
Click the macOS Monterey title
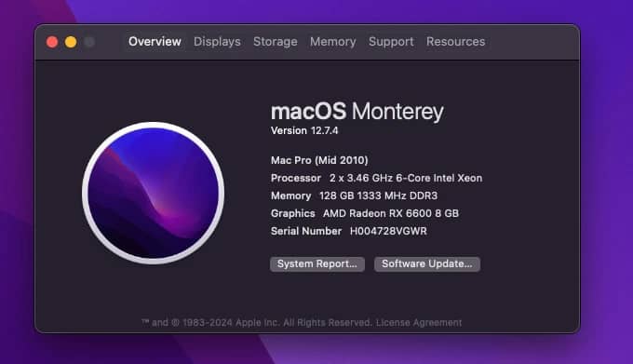(x=357, y=112)
